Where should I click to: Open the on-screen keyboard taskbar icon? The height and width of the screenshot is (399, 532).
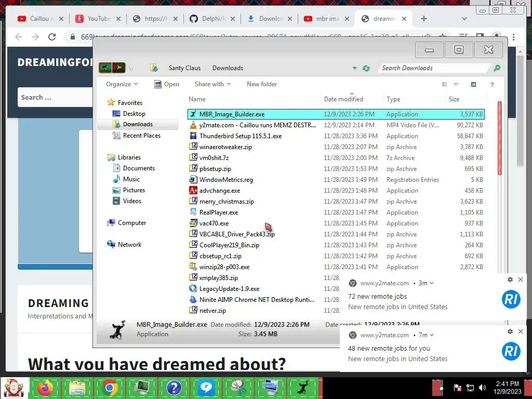pyautogui.click(x=270, y=388)
